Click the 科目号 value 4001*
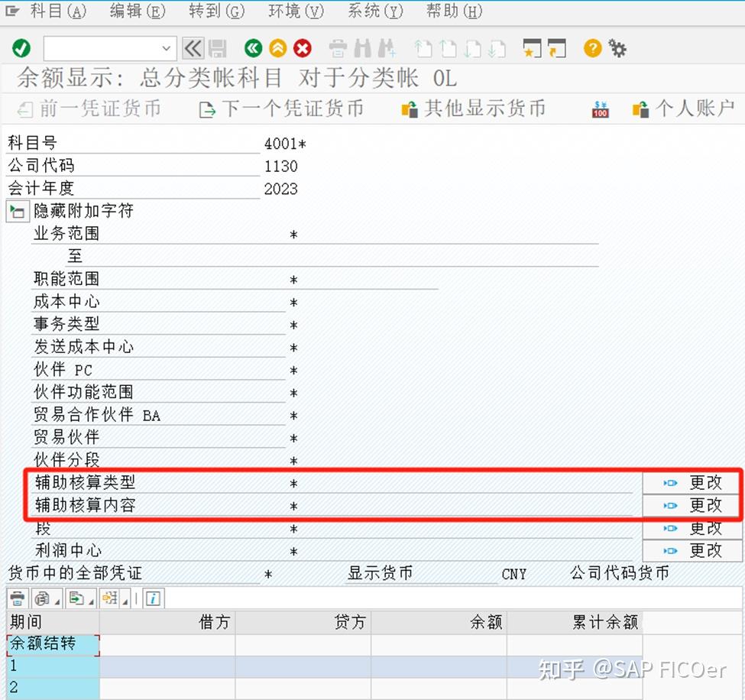Viewport: 745px width, 700px height. click(x=285, y=144)
